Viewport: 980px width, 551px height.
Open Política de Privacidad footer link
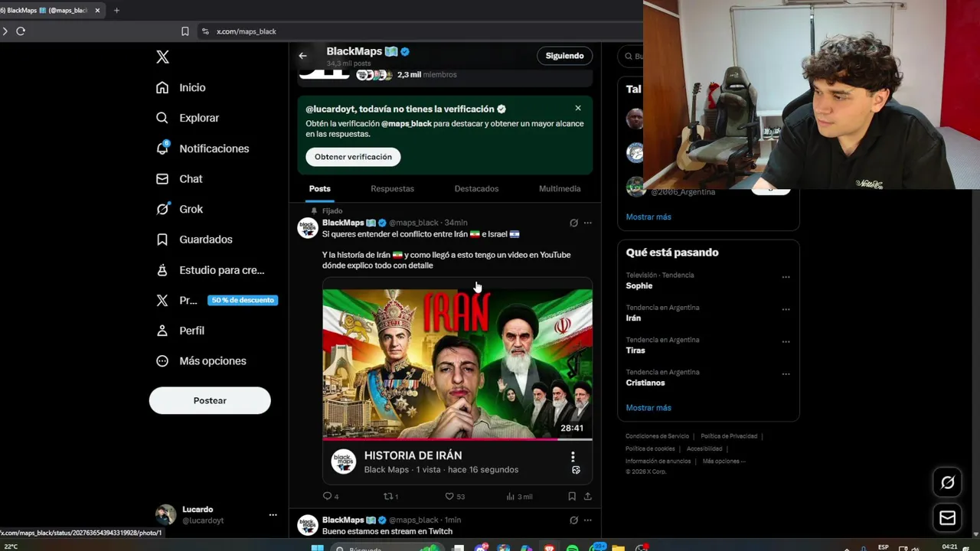click(x=729, y=436)
